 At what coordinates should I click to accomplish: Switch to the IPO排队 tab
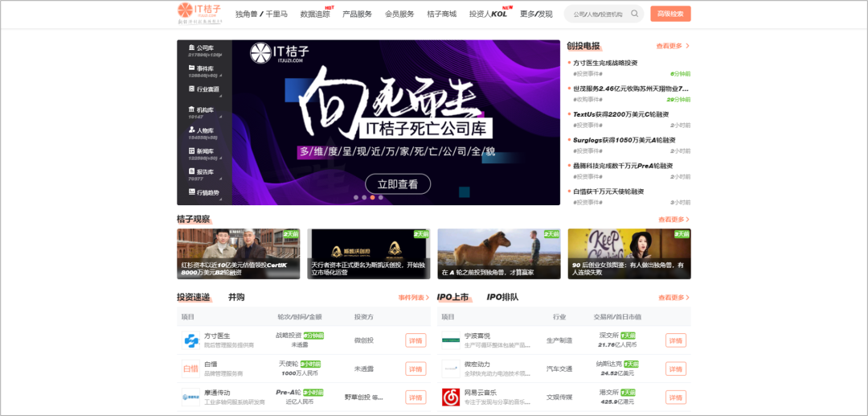click(x=502, y=297)
